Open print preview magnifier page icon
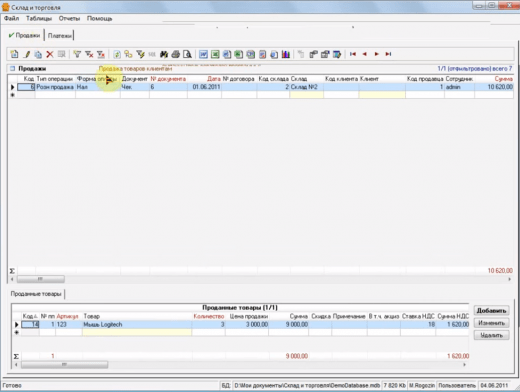 (187, 54)
